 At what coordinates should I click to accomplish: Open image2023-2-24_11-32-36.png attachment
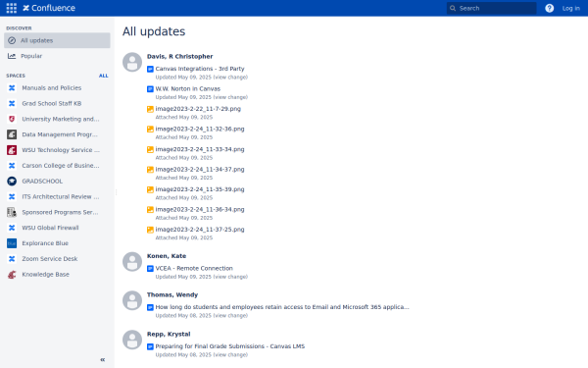tap(200, 129)
